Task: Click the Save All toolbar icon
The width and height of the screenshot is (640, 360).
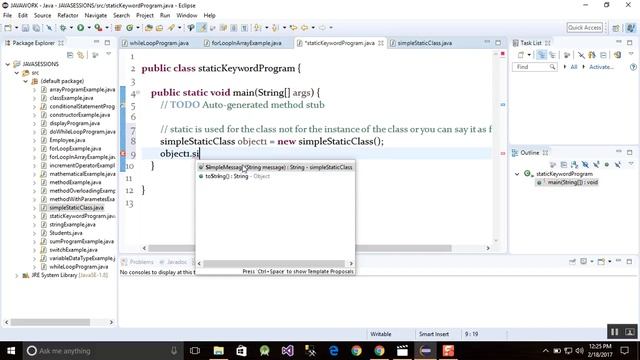Action: (36, 28)
